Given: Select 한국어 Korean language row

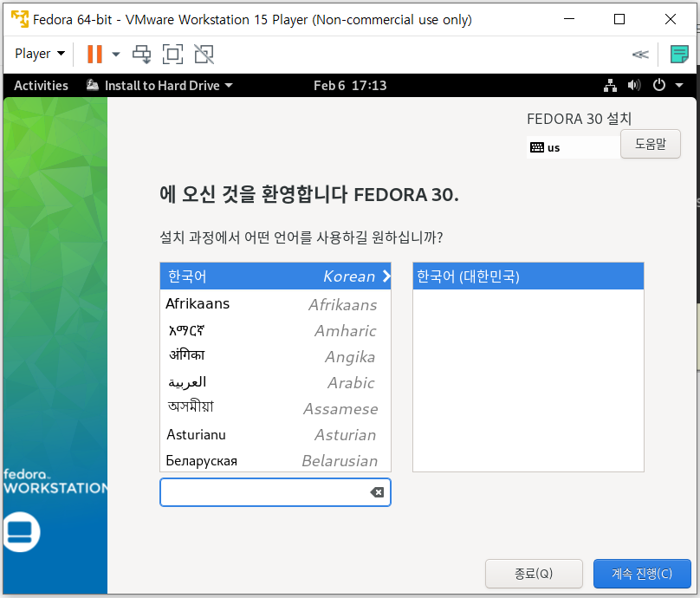Looking at the screenshot, I should pyautogui.click(x=275, y=276).
